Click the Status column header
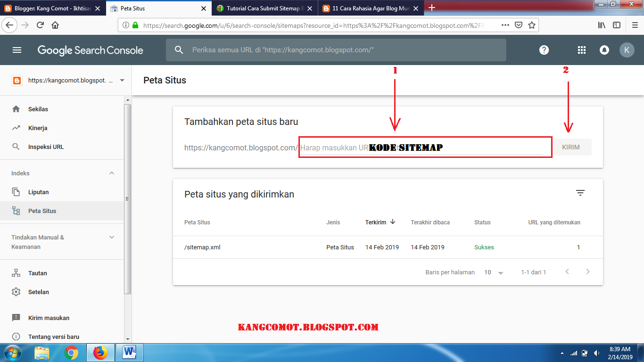644x362 pixels. tap(482, 222)
